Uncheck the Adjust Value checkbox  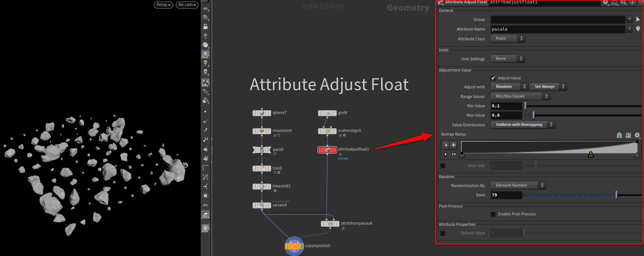click(493, 78)
